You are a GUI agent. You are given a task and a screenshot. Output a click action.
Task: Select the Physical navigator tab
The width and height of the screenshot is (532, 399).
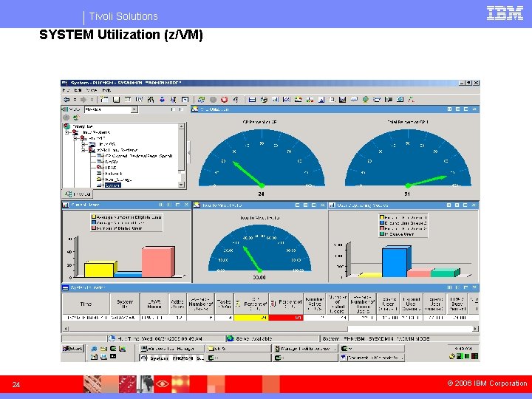pos(78,194)
